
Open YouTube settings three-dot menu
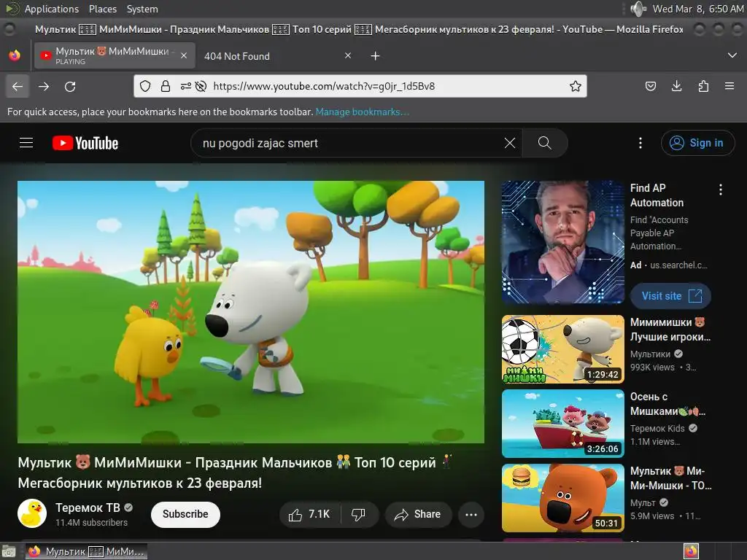coord(640,143)
